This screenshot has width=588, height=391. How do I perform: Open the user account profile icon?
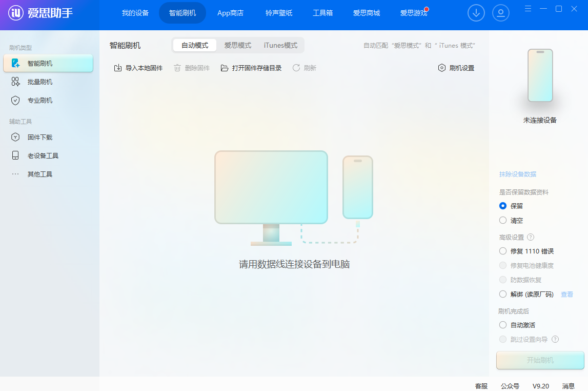click(x=501, y=13)
